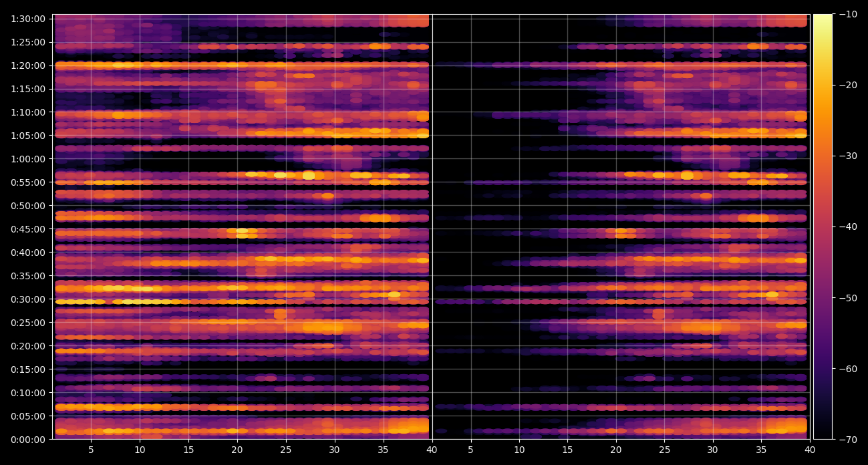Click the −60 colorbar tick label
The image size is (868, 465).
pos(847,368)
